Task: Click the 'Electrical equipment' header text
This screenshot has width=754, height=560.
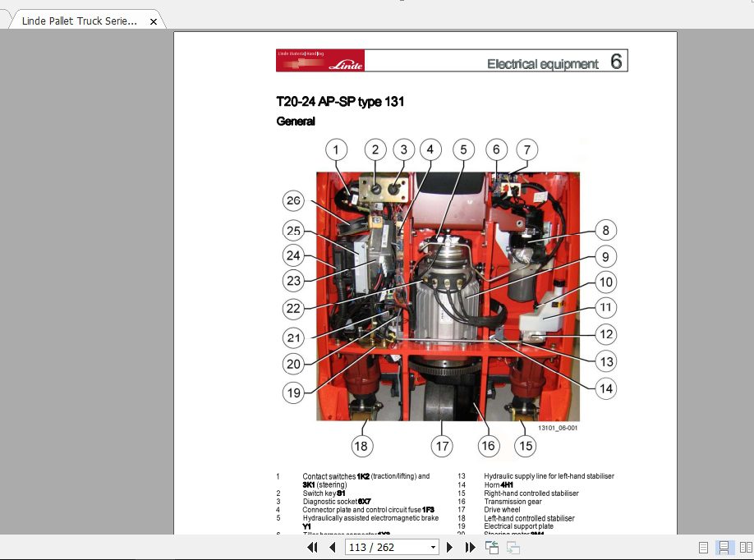Action: [542, 64]
